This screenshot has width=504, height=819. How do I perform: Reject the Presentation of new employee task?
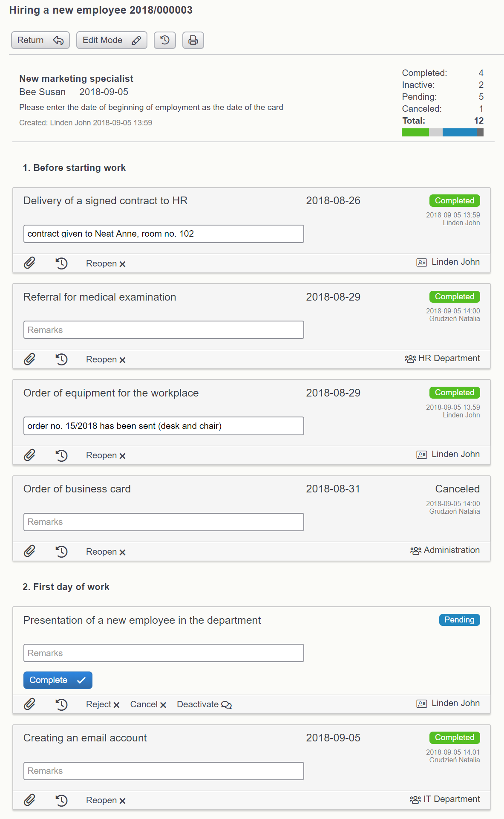pyautogui.click(x=103, y=704)
